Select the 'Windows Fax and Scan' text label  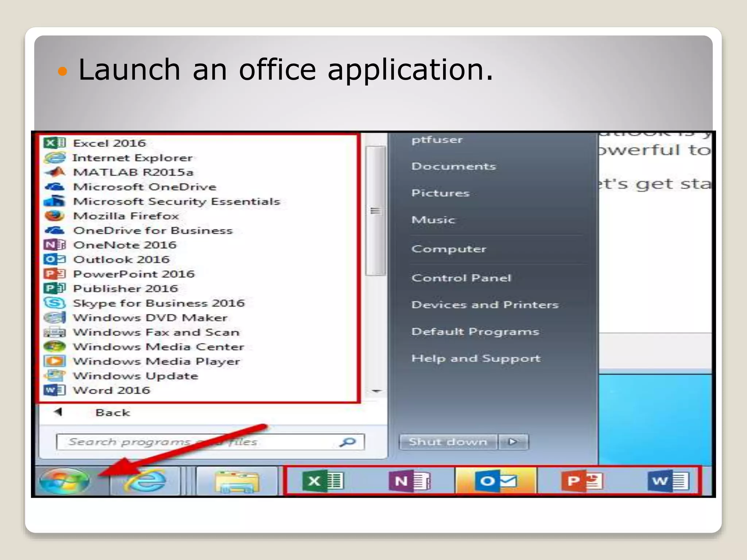[156, 332]
